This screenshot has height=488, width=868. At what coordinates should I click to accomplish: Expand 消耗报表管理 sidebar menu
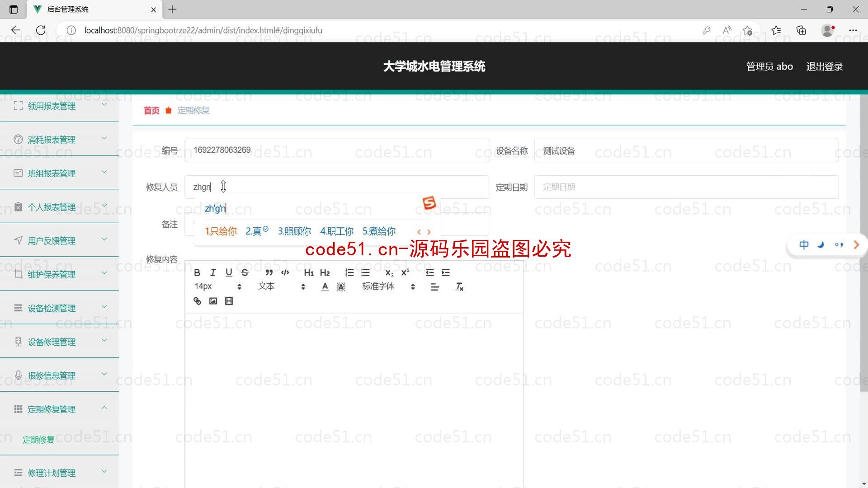pos(59,140)
